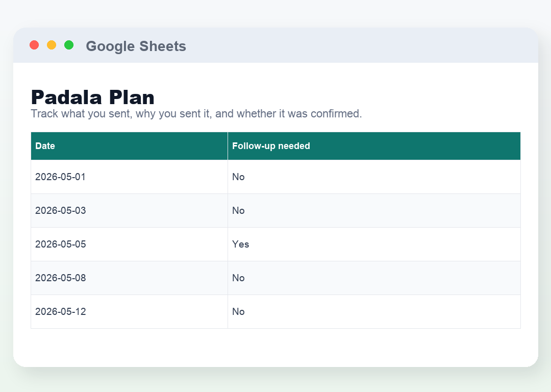This screenshot has height=392, width=551.
Task: Select the Padala Plan heading
Action: (93, 97)
